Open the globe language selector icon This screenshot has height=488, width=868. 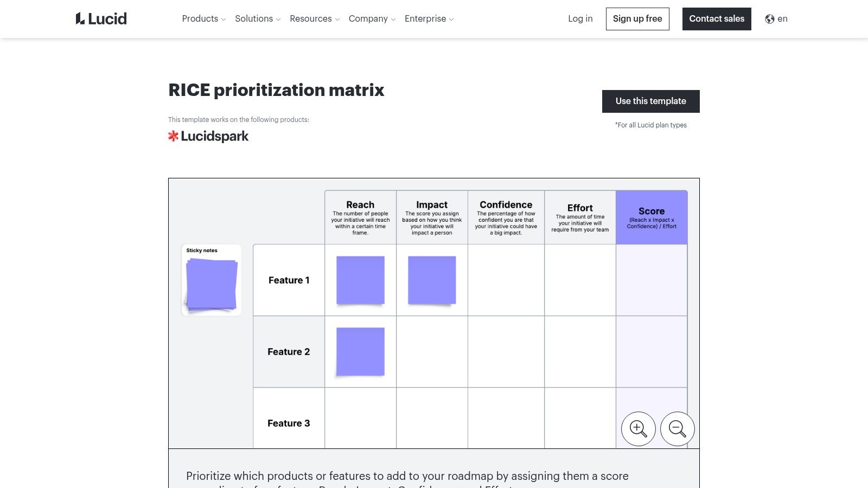point(769,18)
